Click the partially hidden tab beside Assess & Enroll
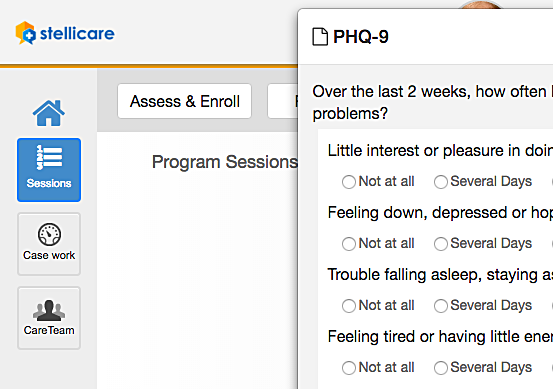This screenshot has height=389, width=553. [282, 101]
